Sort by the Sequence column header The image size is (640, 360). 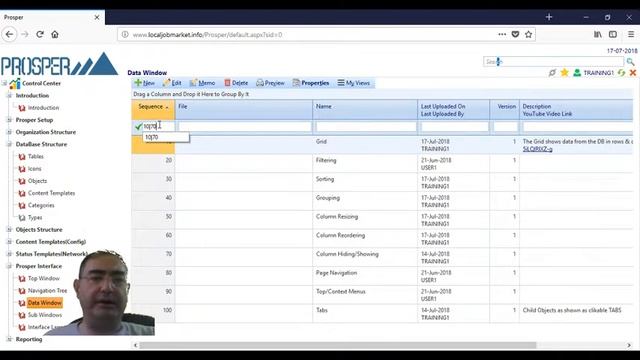click(153, 109)
